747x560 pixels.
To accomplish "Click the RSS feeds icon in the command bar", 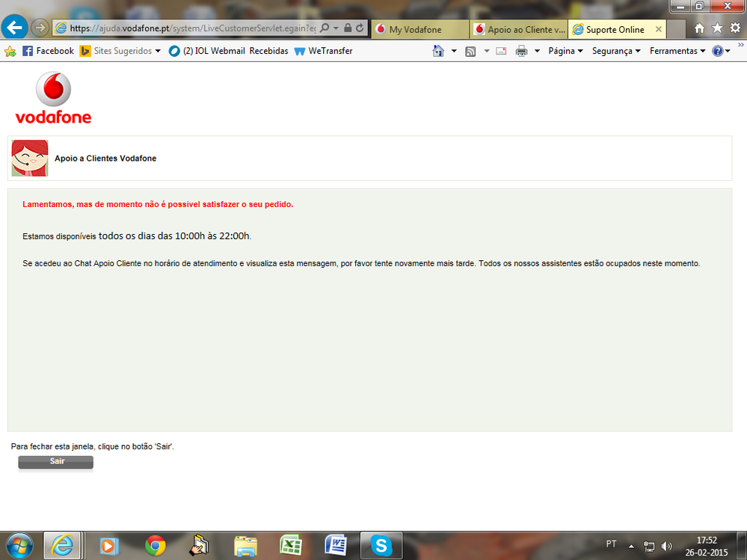I will coord(470,51).
